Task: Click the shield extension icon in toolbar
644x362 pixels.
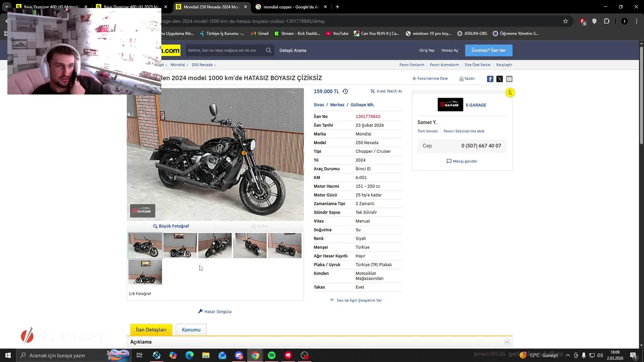Action: 594,21
